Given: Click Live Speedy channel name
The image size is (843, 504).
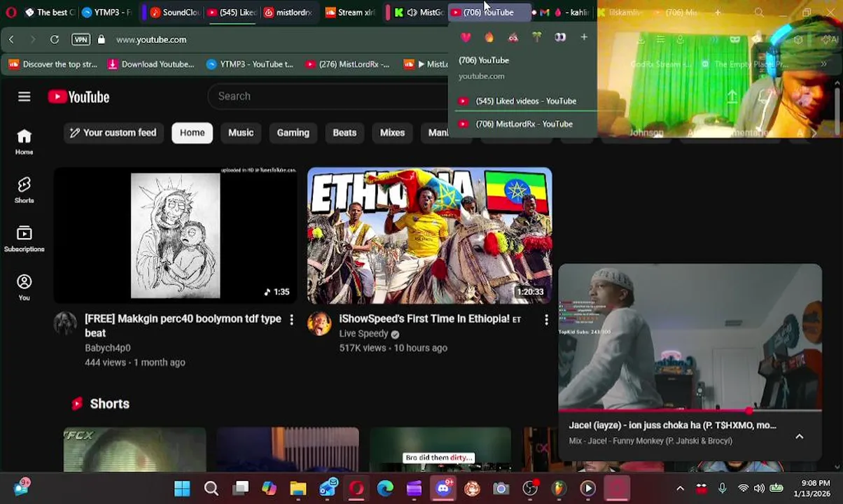Looking at the screenshot, I should pyautogui.click(x=363, y=334).
